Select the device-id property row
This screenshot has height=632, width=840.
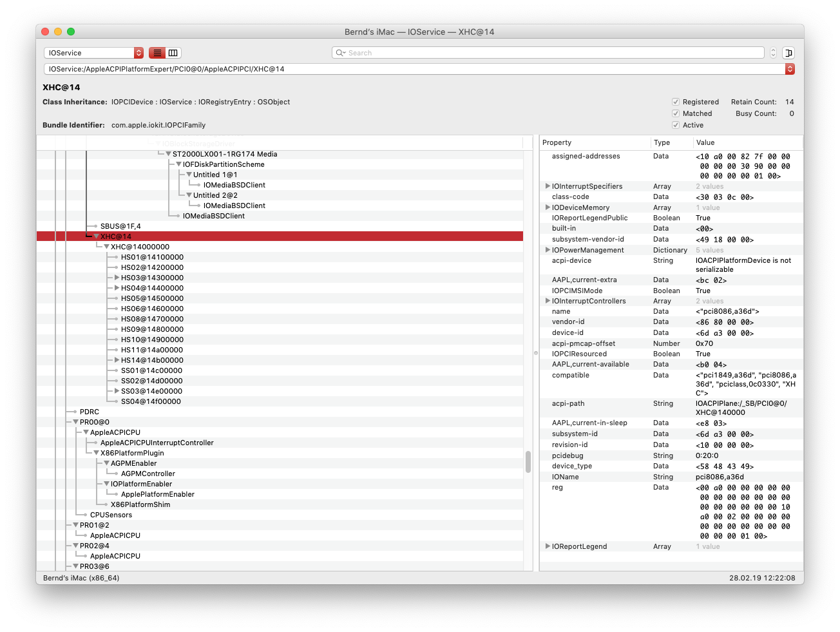671,332
